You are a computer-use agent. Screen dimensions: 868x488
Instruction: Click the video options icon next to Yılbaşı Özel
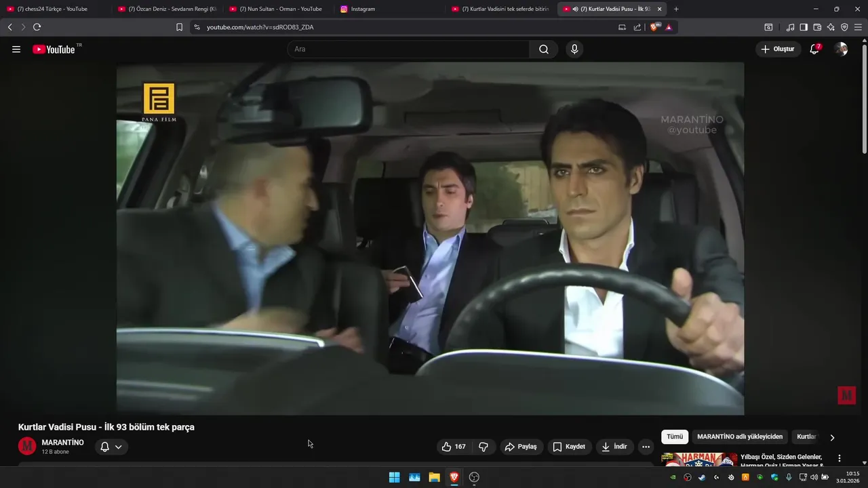click(x=840, y=458)
